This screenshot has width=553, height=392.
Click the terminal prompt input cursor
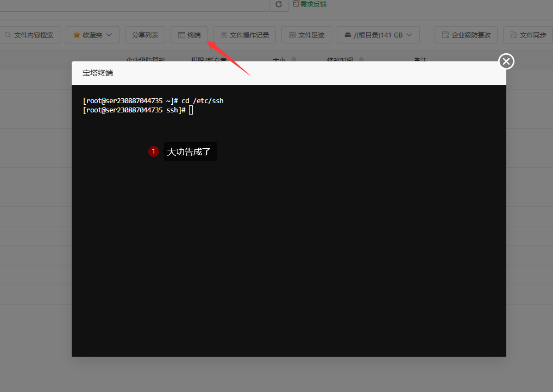click(191, 110)
